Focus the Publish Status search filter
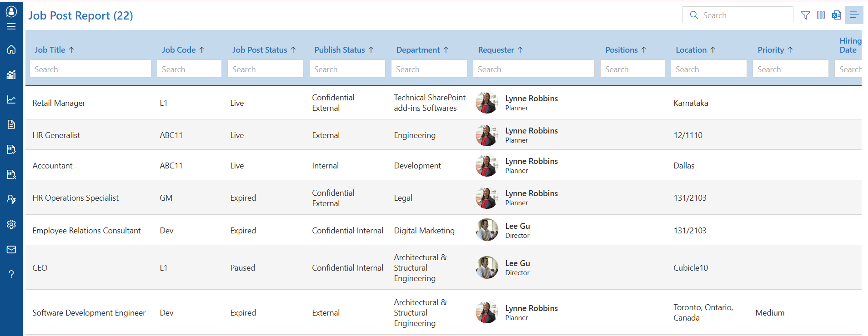 (347, 69)
